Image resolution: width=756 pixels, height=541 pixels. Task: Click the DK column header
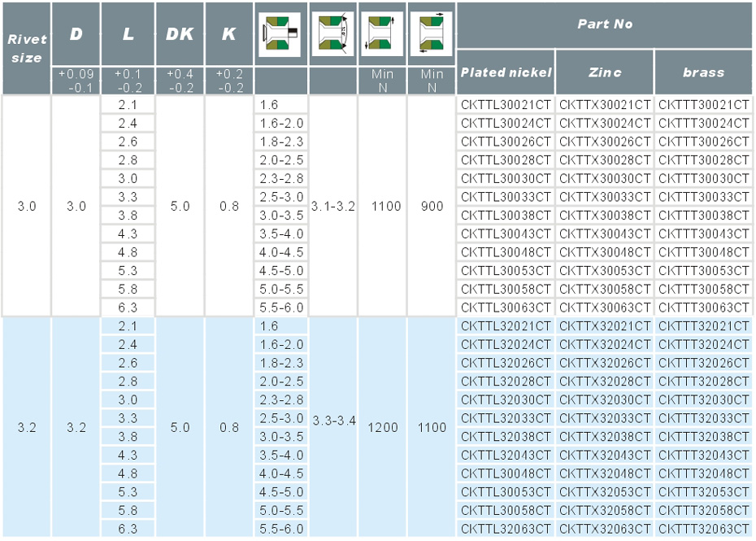pyautogui.click(x=180, y=34)
